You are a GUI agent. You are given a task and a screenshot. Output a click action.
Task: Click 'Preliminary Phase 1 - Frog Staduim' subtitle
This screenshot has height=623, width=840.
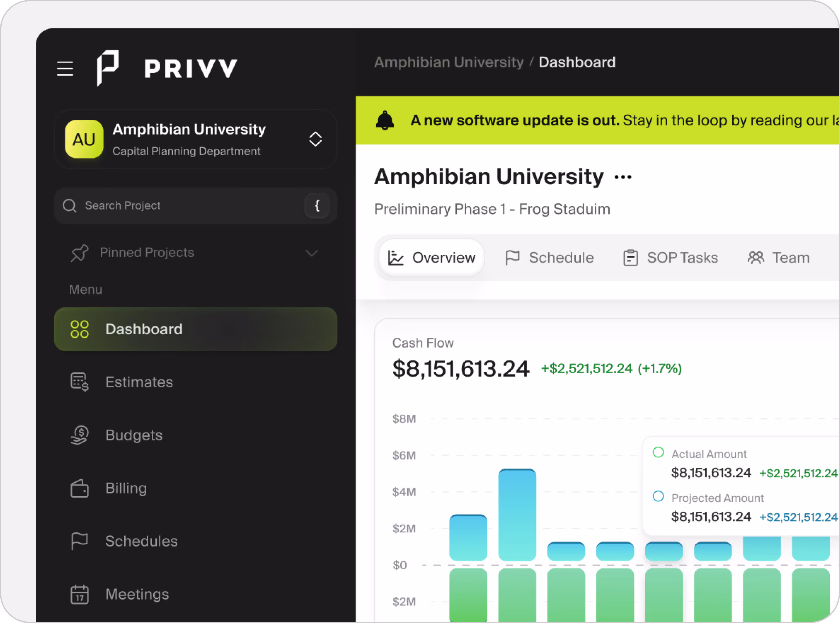(492, 209)
